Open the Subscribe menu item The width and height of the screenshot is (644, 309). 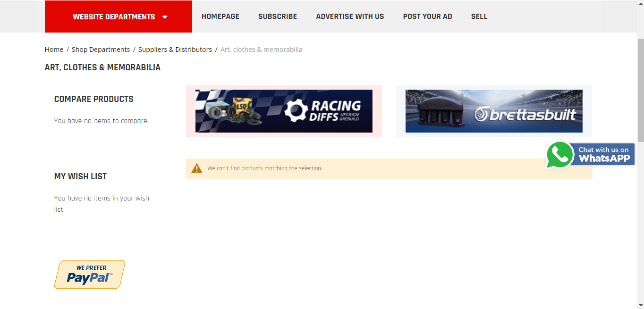pos(278,17)
